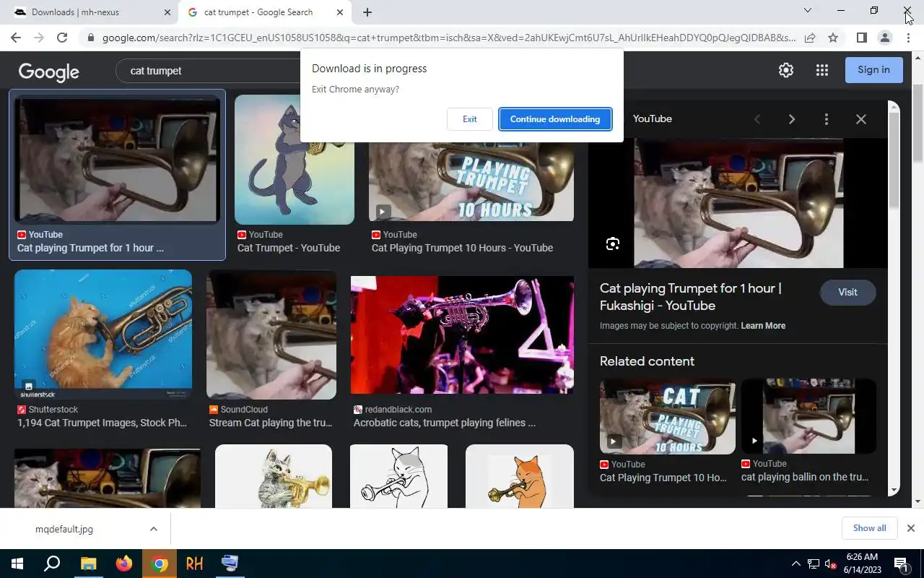
Task: Open Windows taskbar search
Action: point(52,564)
